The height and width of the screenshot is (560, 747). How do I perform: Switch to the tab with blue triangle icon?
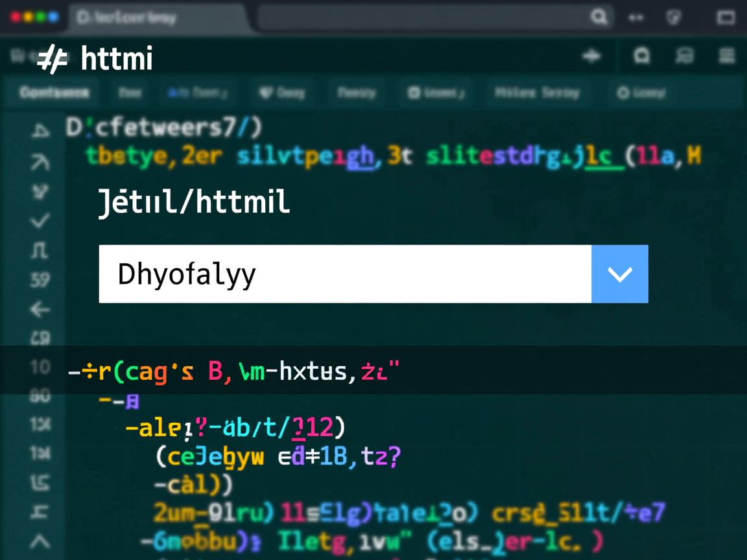pyautogui.click(x=198, y=93)
